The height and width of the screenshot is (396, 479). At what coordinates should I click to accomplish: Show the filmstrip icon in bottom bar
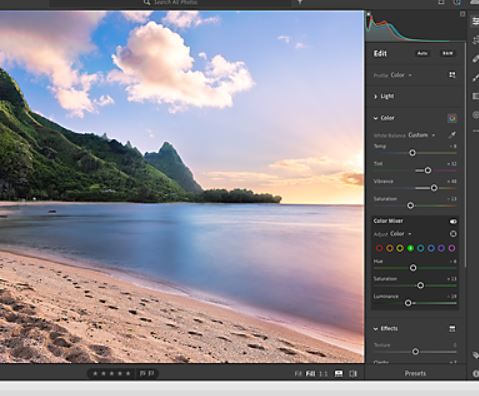point(339,374)
